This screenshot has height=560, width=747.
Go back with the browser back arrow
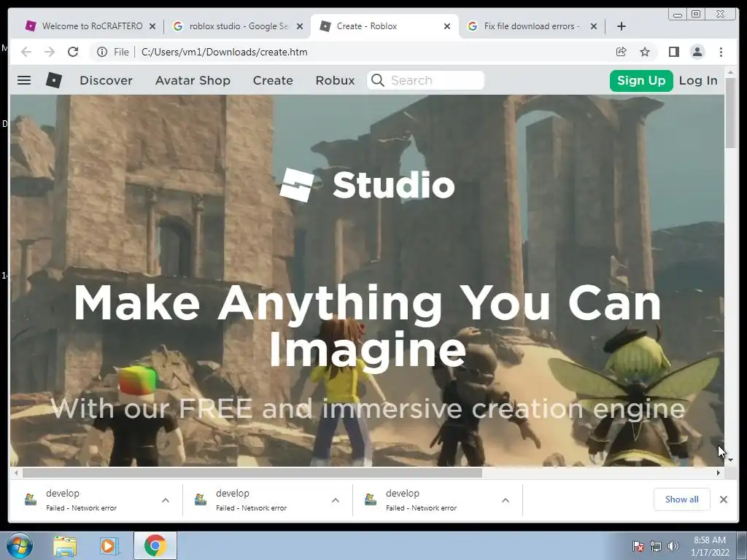pyautogui.click(x=26, y=52)
